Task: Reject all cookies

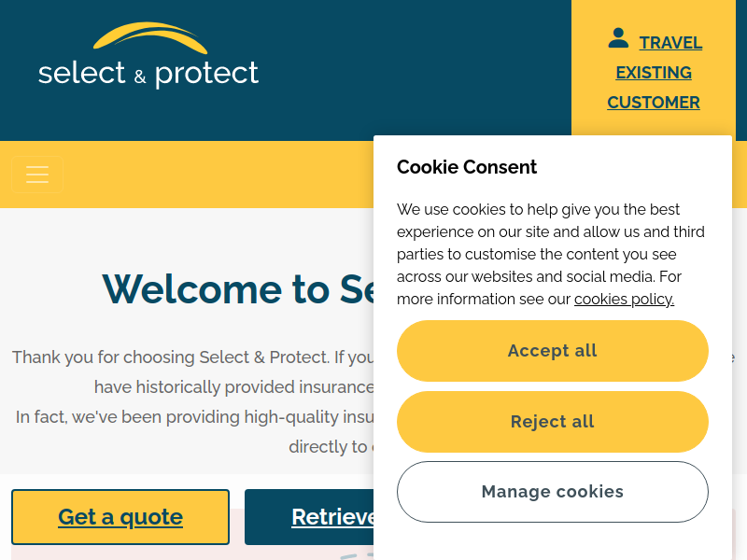Action: [552, 422]
